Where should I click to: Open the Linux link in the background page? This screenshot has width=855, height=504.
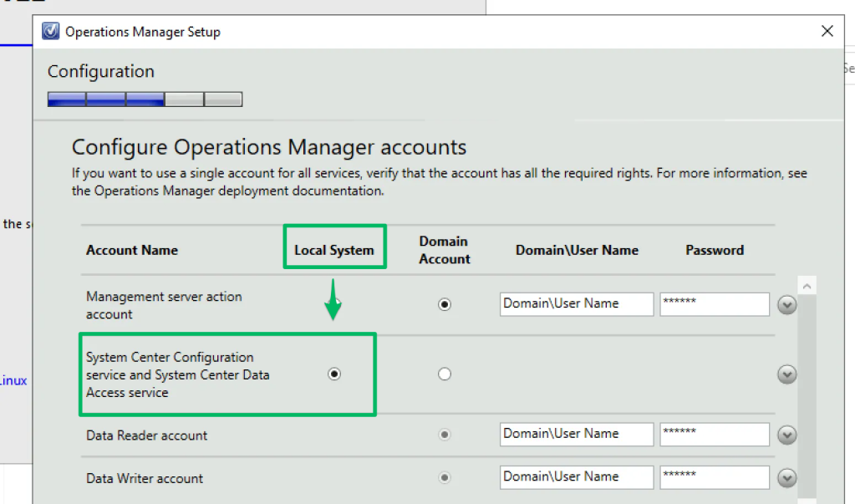[13, 380]
